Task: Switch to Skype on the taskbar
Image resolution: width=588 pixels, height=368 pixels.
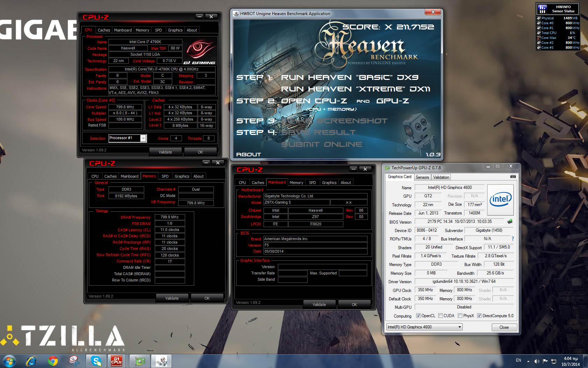Action: click(x=96, y=361)
